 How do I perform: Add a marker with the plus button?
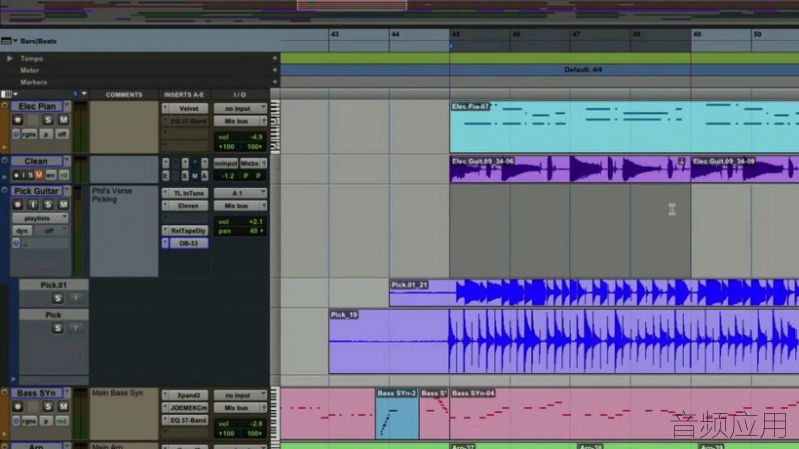(x=275, y=82)
